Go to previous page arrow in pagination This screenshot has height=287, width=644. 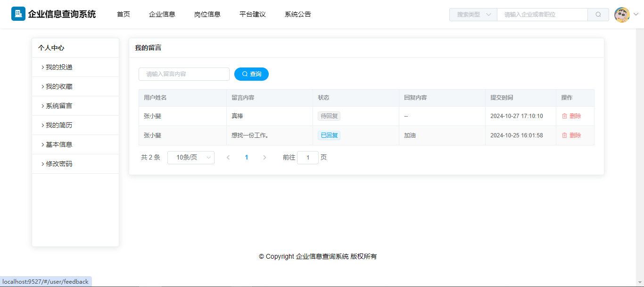tap(228, 158)
